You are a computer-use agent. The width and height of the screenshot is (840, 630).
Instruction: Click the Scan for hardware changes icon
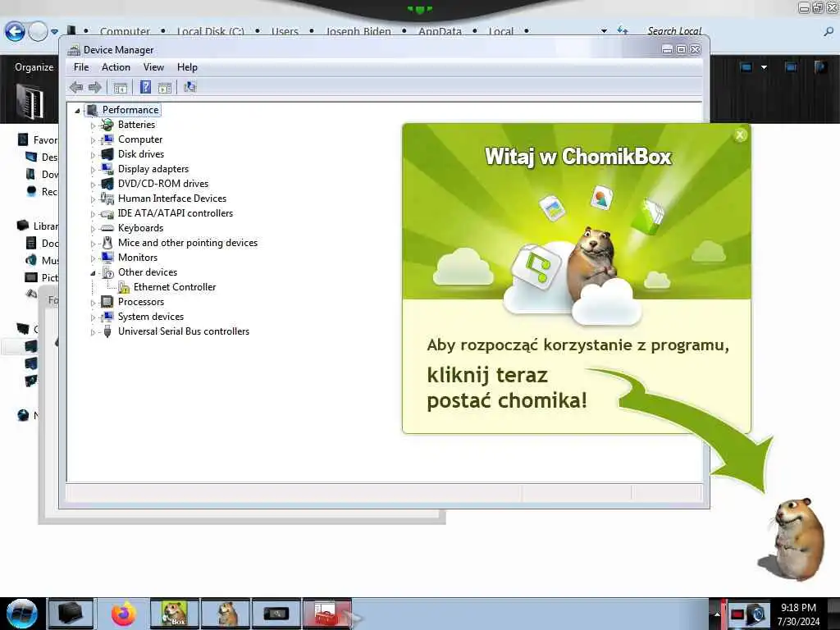click(x=189, y=87)
